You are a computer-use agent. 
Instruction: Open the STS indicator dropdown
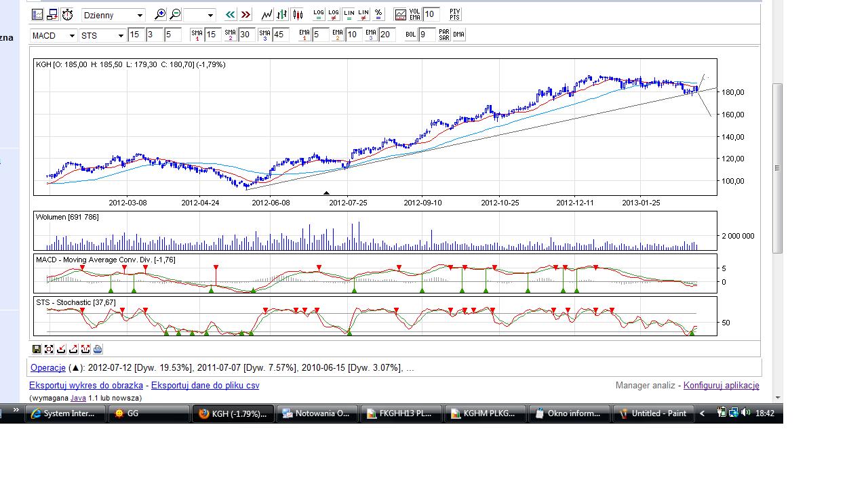click(x=102, y=35)
